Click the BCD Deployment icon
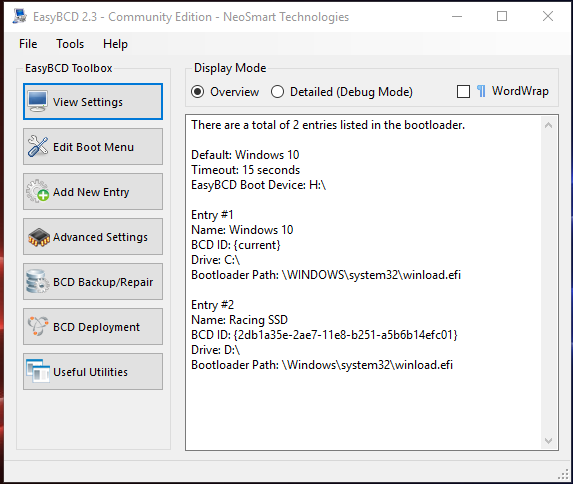 click(38, 326)
